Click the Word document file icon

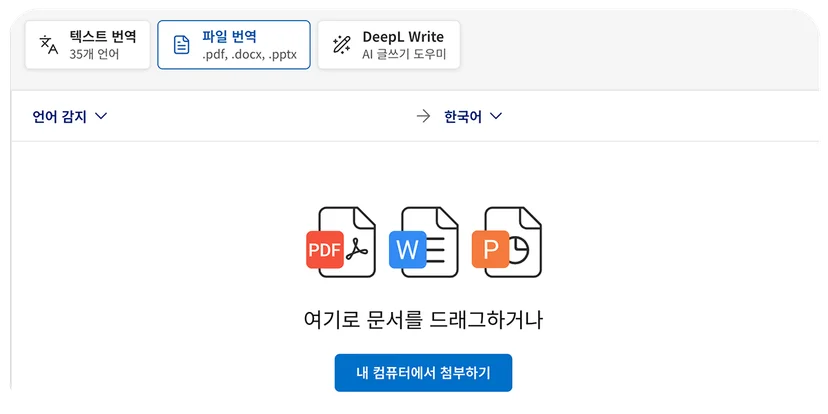[x=424, y=242]
